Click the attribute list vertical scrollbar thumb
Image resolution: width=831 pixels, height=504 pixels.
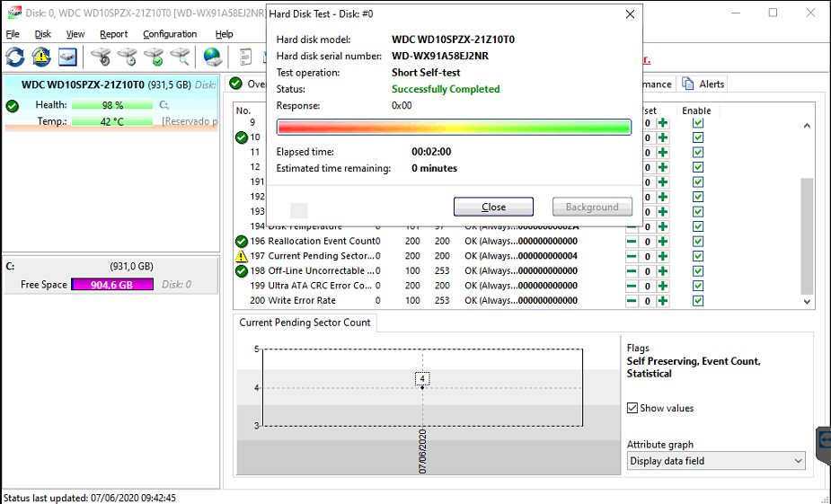807,236
